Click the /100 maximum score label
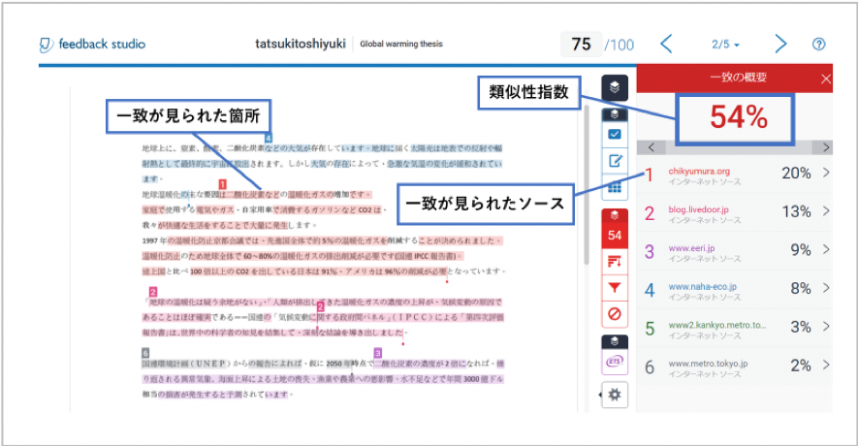Screen dimensions: 858x446 619,45
